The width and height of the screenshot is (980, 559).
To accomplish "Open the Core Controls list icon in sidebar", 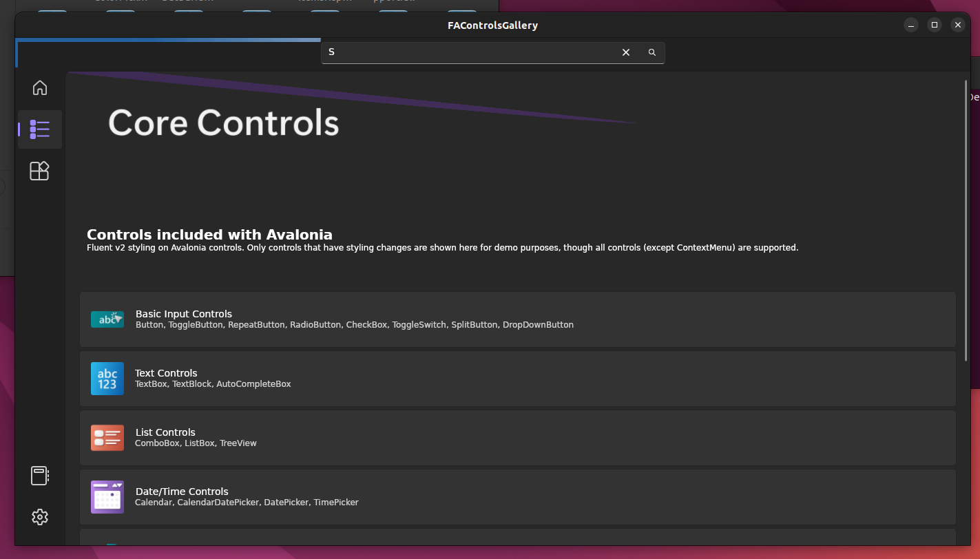I will pyautogui.click(x=40, y=129).
